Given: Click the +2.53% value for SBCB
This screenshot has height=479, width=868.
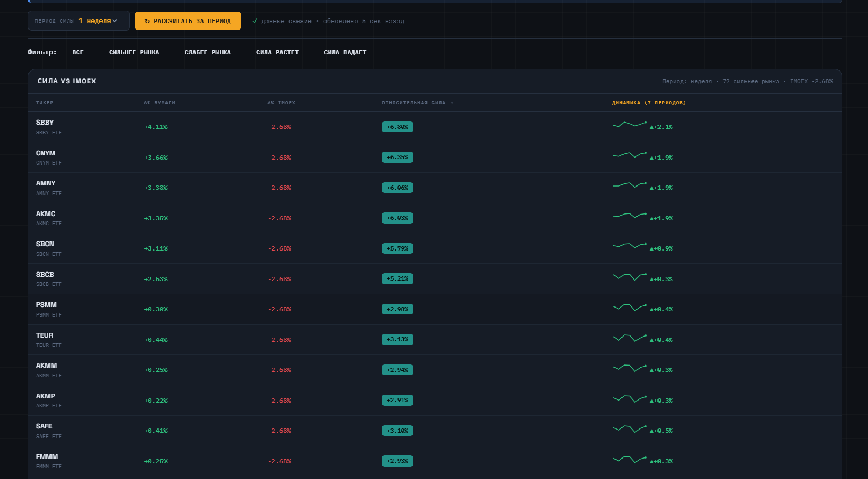Looking at the screenshot, I should pyautogui.click(x=156, y=280).
